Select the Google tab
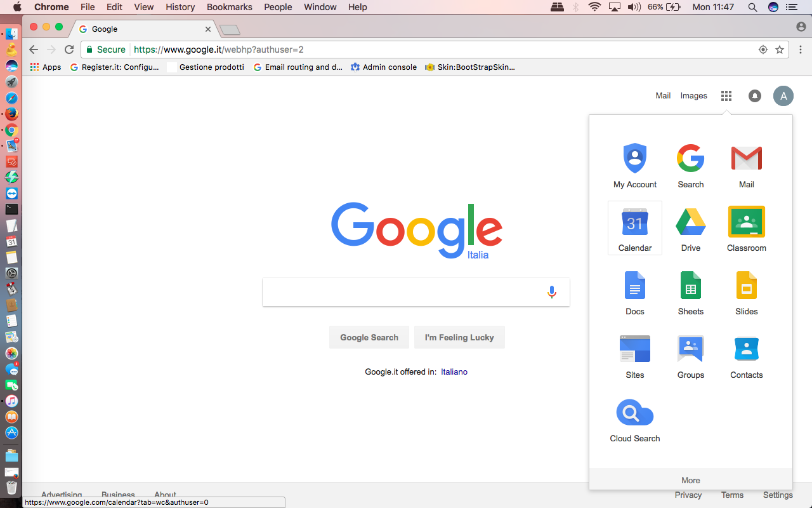 [145, 29]
